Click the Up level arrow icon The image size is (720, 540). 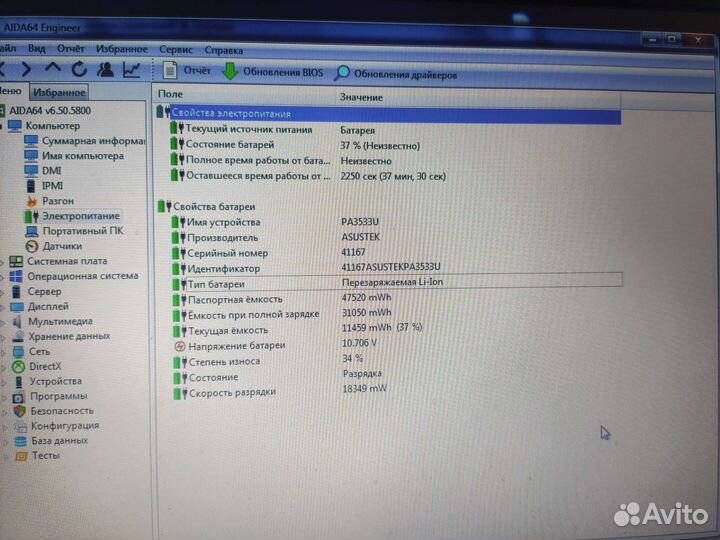53,68
